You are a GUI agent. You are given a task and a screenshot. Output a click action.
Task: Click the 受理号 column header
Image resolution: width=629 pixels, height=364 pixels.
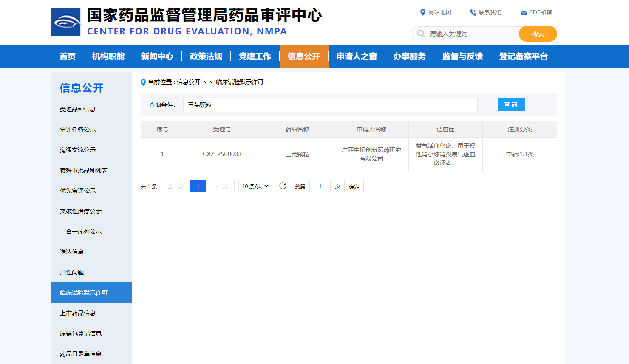(x=222, y=129)
